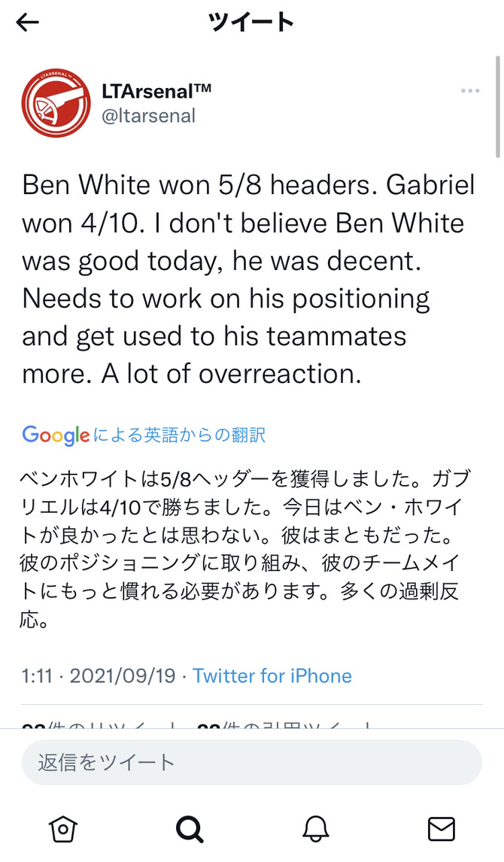The height and width of the screenshot is (862, 504).
Task: Click the Google logo by the translation
Action: click(56, 435)
